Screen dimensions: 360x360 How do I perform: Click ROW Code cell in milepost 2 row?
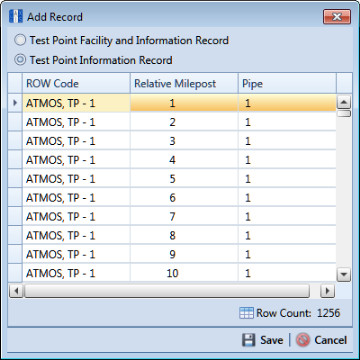coord(76,122)
